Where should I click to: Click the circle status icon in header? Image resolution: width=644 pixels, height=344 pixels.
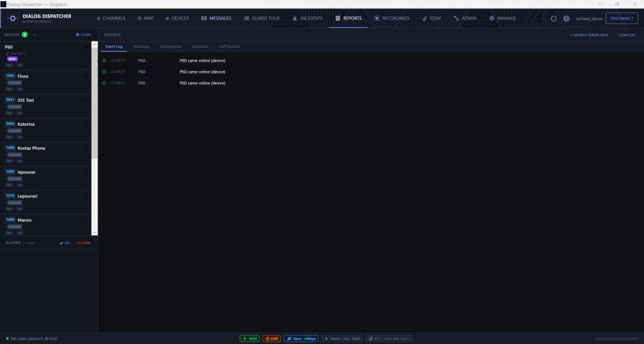553,18
